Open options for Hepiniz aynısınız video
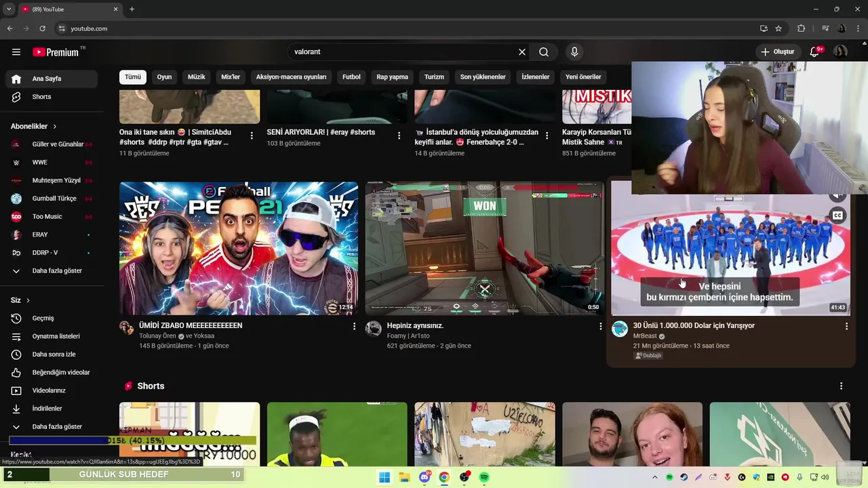Screen dimensions: 868x488 click(x=600, y=326)
